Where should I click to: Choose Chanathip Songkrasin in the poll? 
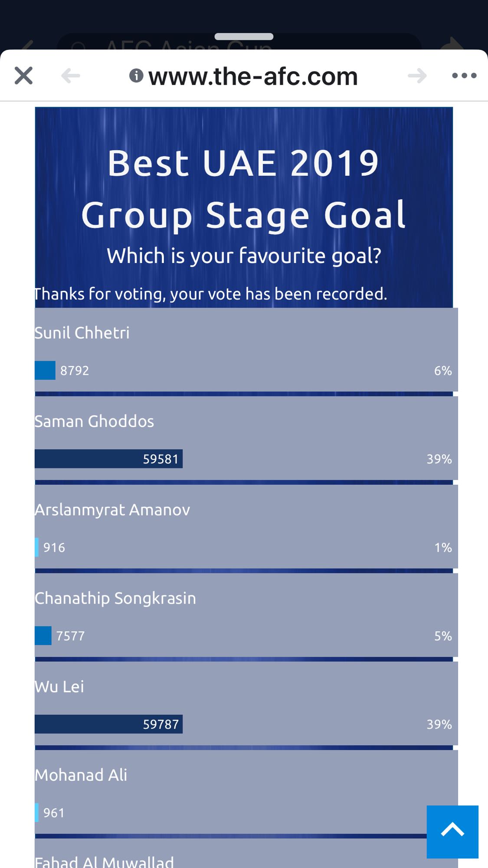tap(115, 598)
